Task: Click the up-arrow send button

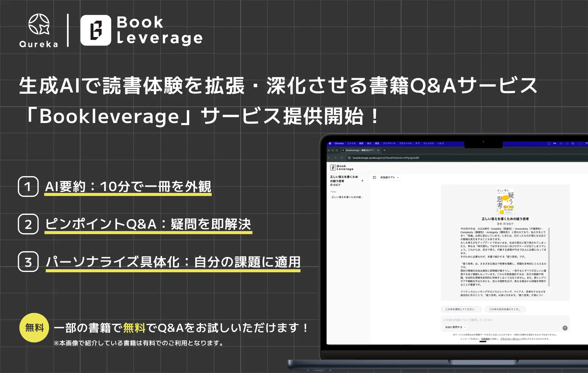Action: pos(565,328)
